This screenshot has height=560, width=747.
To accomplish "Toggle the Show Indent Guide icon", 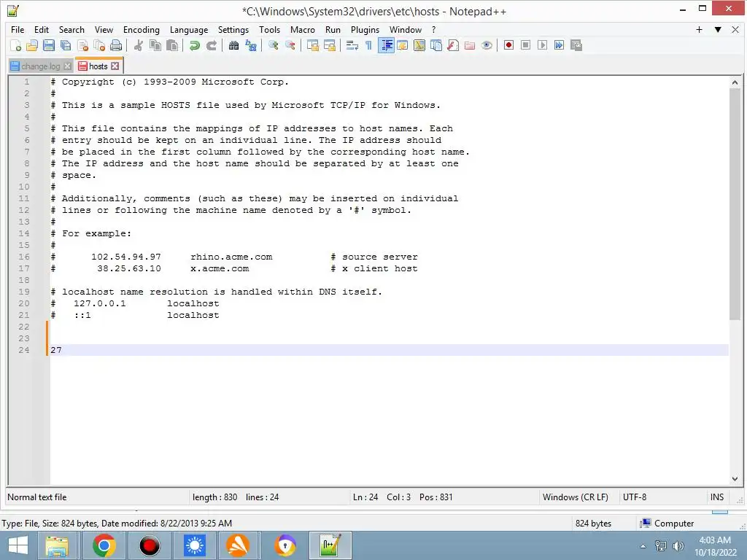I will (x=386, y=45).
